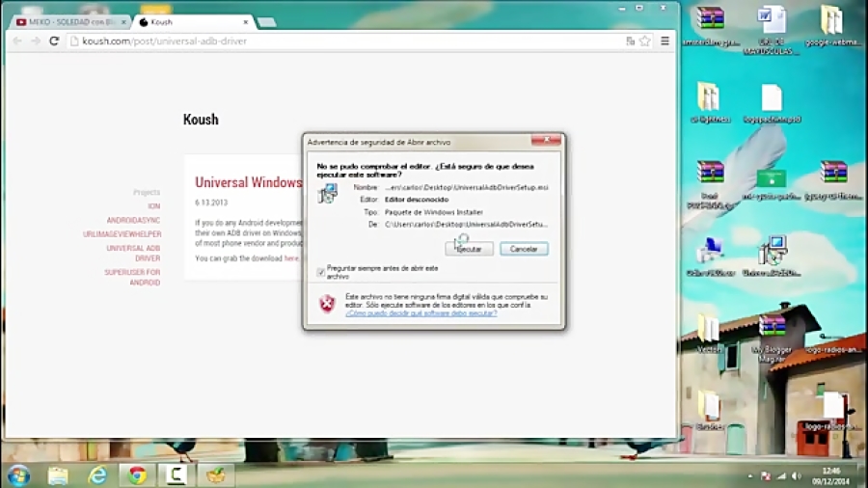Click the volume speaker tray icon
868x488 pixels.
click(797, 475)
